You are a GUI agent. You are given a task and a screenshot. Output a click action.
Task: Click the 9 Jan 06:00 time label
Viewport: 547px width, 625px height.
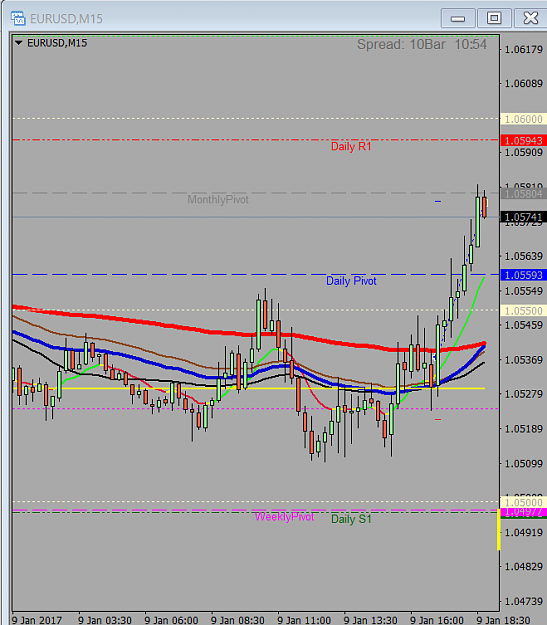tap(171, 620)
